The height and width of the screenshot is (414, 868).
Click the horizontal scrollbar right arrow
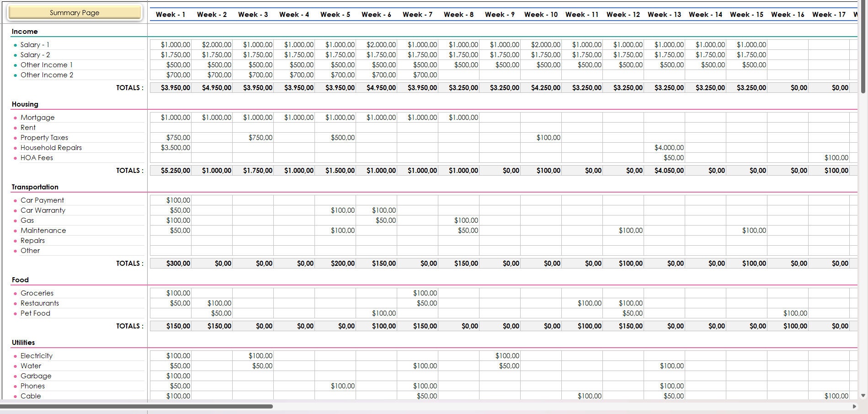click(x=854, y=406)
